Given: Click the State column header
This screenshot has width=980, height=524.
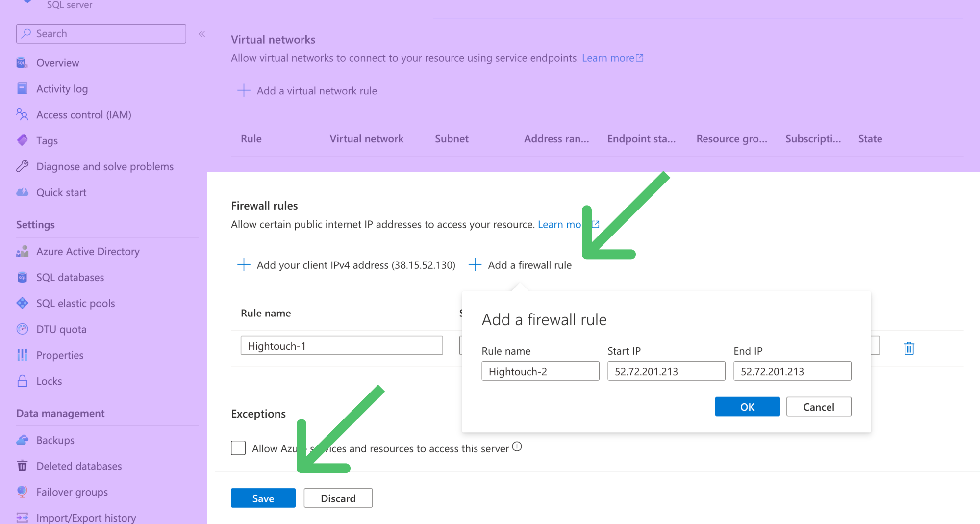Looking at the screenshot, I should point(870,139).
